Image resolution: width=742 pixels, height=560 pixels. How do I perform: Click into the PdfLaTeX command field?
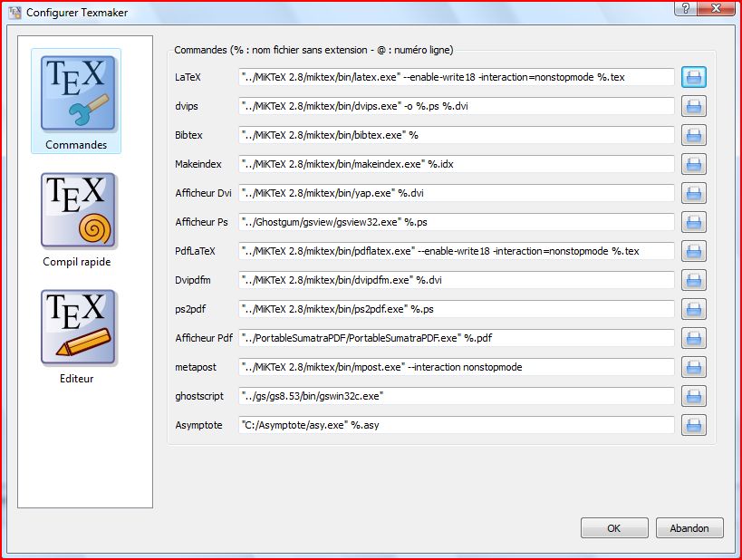point(457,251)
